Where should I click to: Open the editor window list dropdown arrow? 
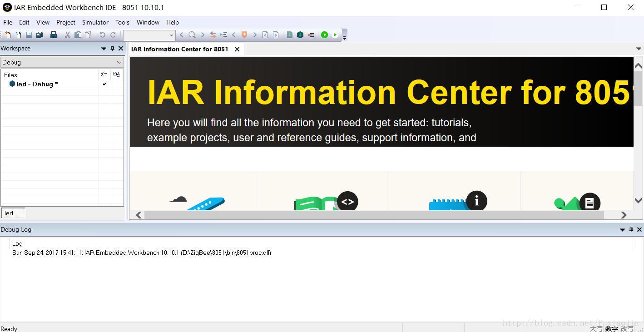(639, 49)
